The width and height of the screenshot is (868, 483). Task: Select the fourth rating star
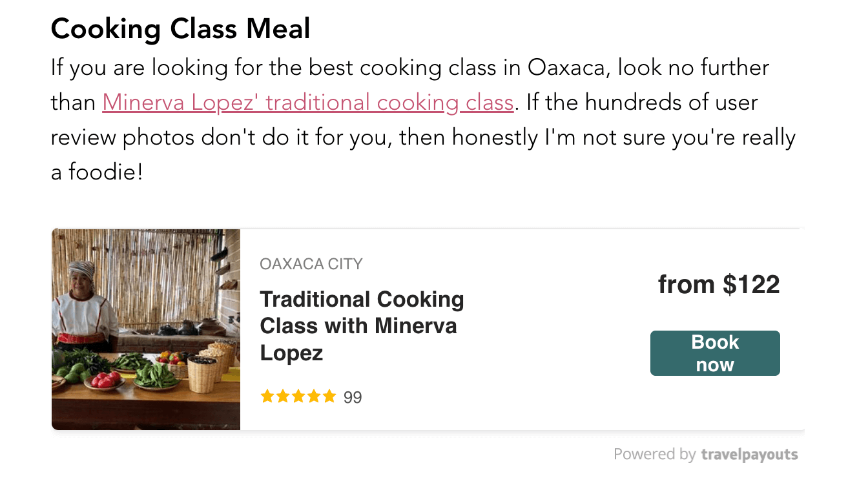click(314, 396)
